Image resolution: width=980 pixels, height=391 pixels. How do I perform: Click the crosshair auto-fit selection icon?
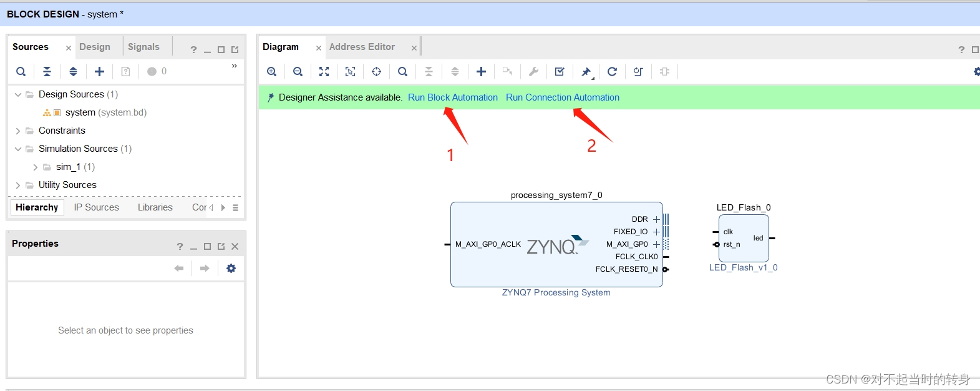(377, 72)
